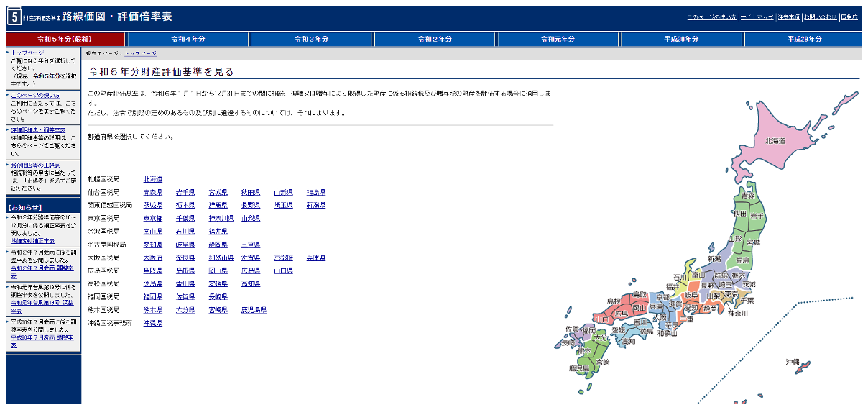The image size is (868, 410).
Task: Choose the 宮崎 region on the map
Action: coord(601,362)
